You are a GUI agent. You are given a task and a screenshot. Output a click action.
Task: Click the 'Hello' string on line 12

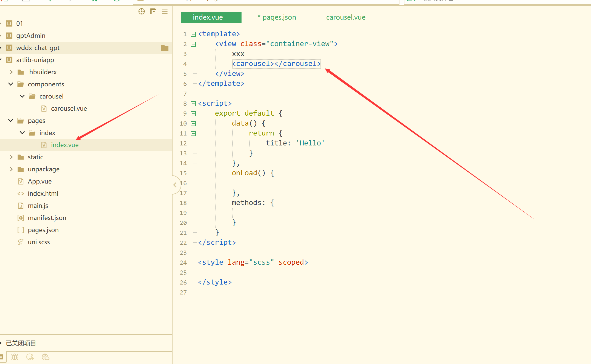310,143
